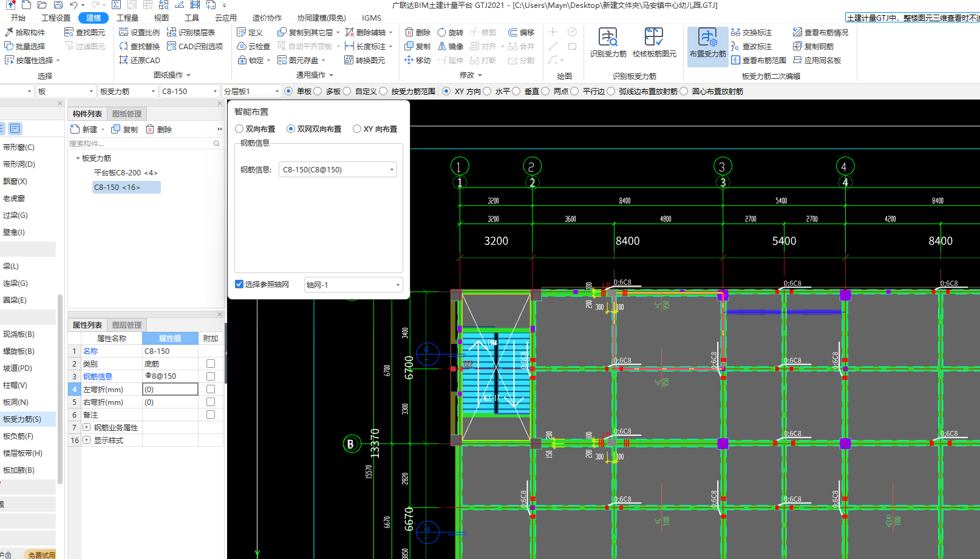Open the 板受力筋 type dropdown in option bar
The image size is (980, 559).
click(x=127, y=91)
